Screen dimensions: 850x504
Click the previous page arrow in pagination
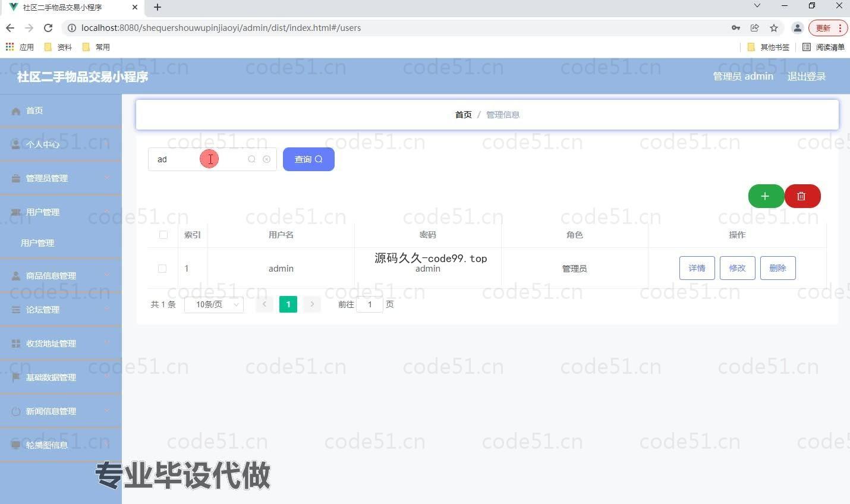[x=265, y=304]
